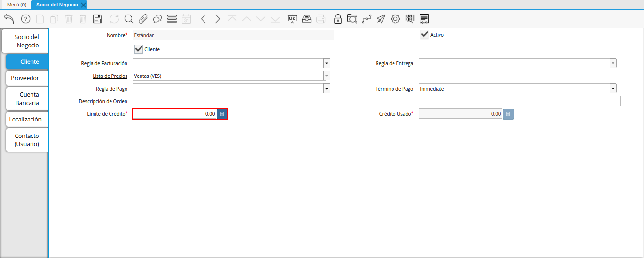
Task: Click the Undo changes arrow icon
Action: click(x=9, y=19)
